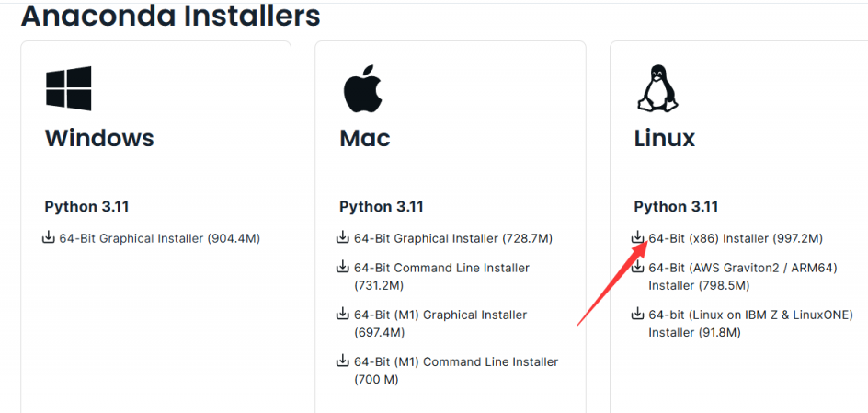Download the Linux 64-Bit (x86) Installer (997.2M) link
The width and height of the screenshot is (868, 413).
tap(736, 239)
